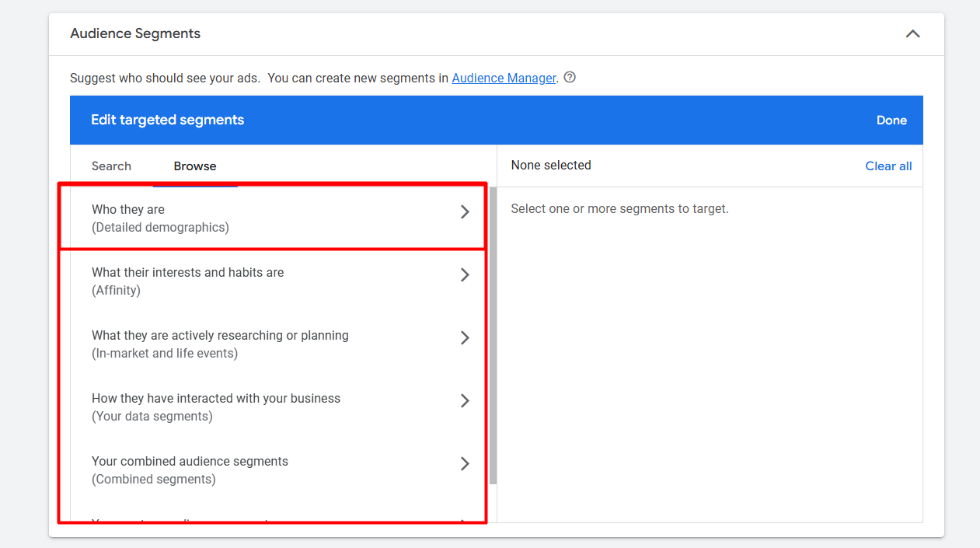Expand the Detailed demographics category
980x548 pixels.
pos(160,218)
